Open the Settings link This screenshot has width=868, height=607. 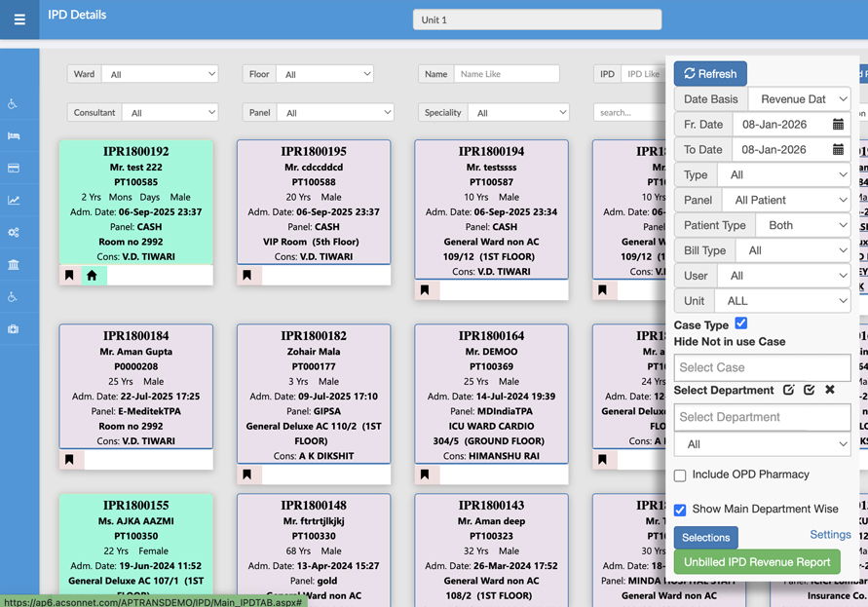(830, 535)
